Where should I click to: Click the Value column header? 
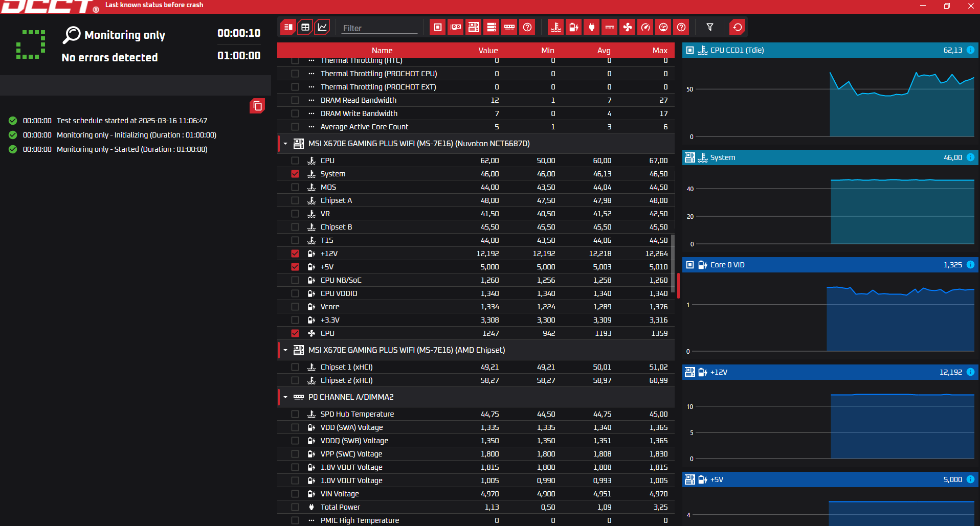(488, 50)
